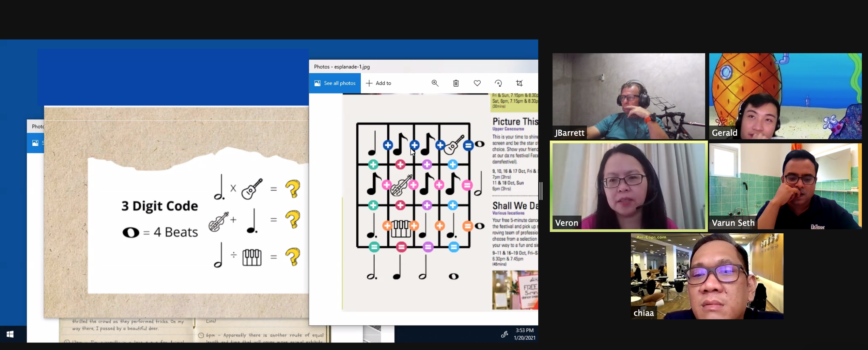Click the photos icon in the background Photos window

click(35, 143)
